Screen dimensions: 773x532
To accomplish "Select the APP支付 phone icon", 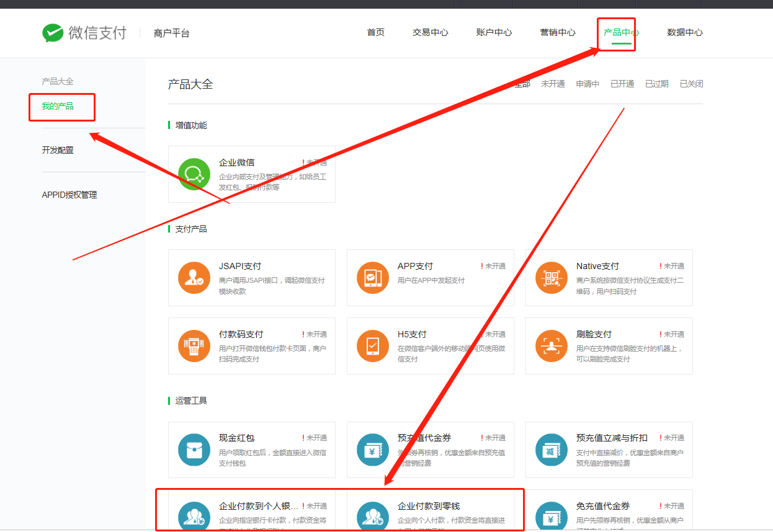I will point(373,278).
